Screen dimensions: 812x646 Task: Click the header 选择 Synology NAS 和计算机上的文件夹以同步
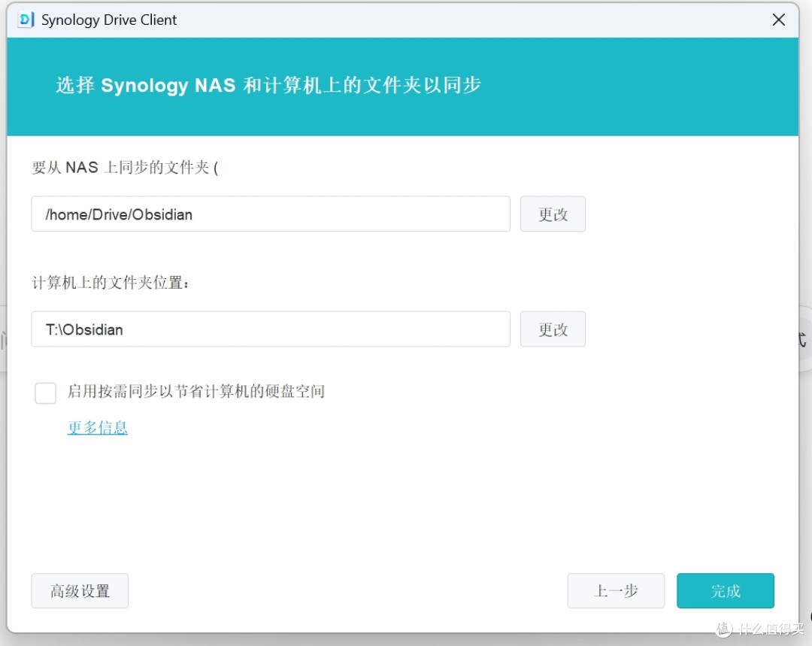tap(268, 85)
